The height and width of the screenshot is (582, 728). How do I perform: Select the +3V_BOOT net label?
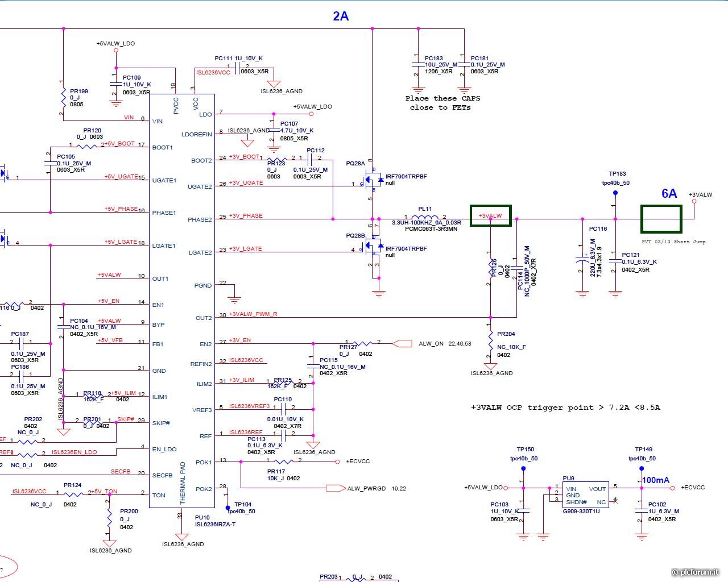(244, 156)
